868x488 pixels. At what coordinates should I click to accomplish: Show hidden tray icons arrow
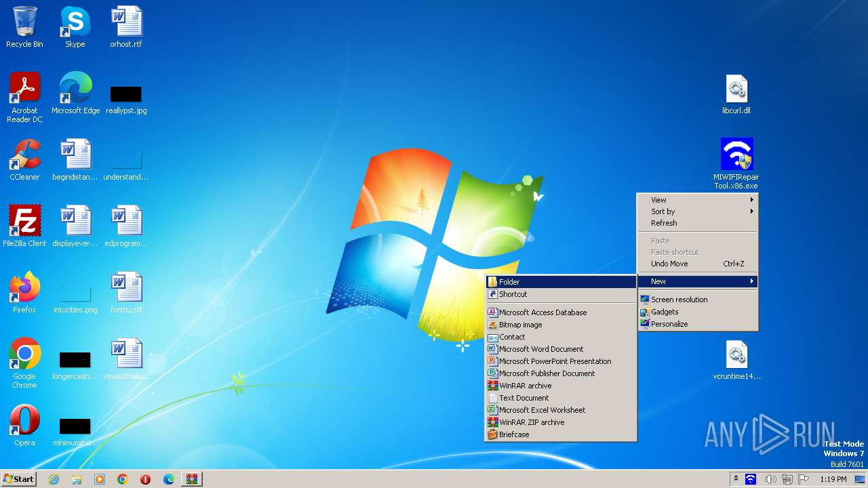pos(736,479)
